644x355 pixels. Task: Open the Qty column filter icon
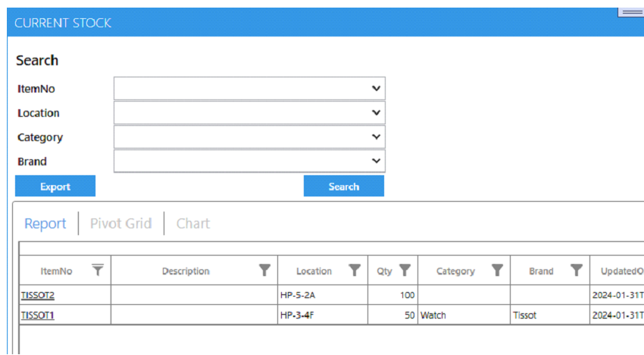405,270
